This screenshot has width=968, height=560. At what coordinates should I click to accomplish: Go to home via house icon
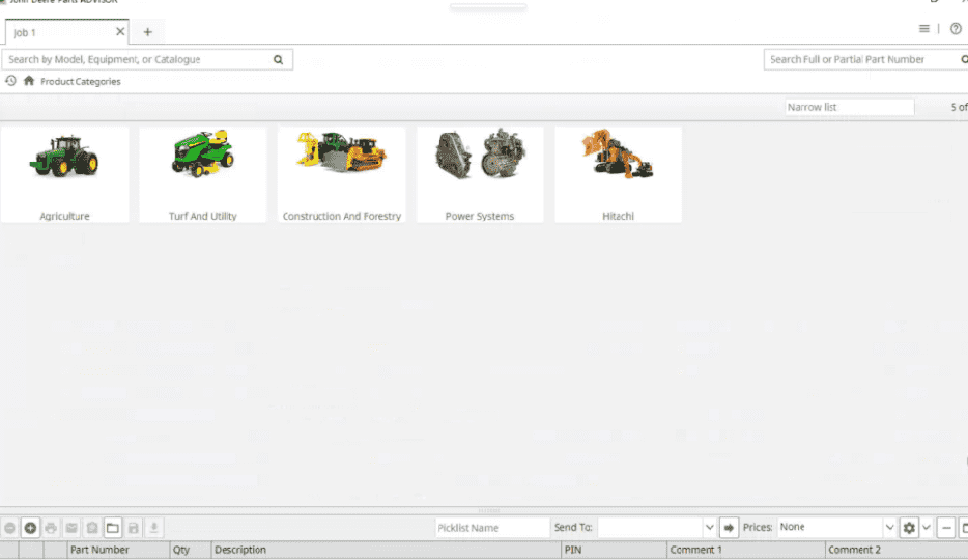click(29, 81)
